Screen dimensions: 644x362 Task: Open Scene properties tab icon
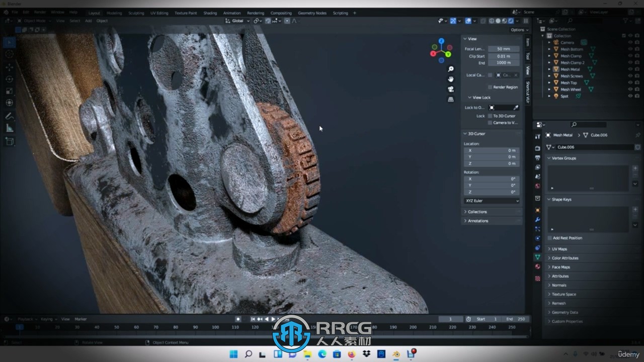point(537,177)
